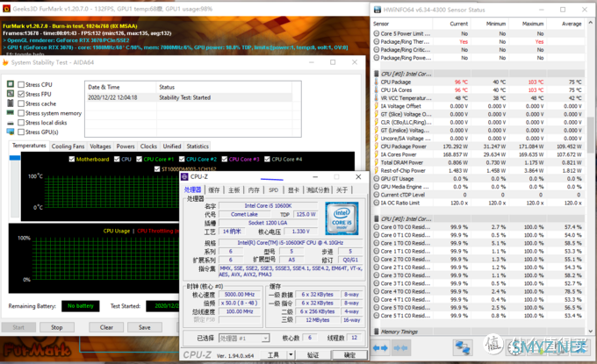Click HWiNFO shrink-columns grey arrows icon

coord(400,347)
